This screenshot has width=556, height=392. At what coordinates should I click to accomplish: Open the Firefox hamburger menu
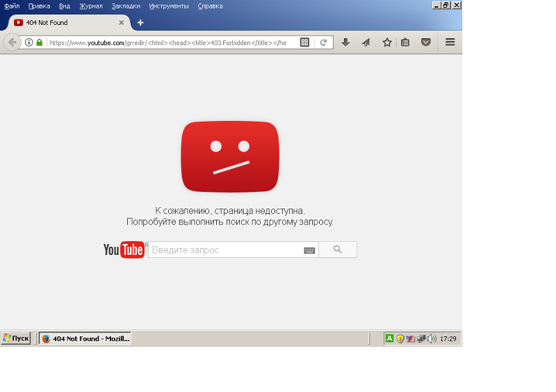450,42
